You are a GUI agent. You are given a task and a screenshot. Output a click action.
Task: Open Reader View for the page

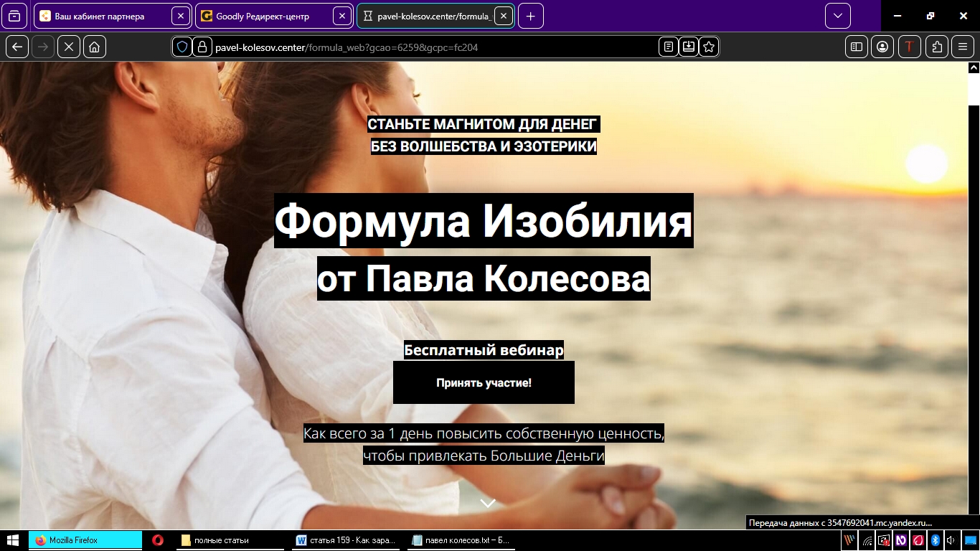tap(668, 46)
